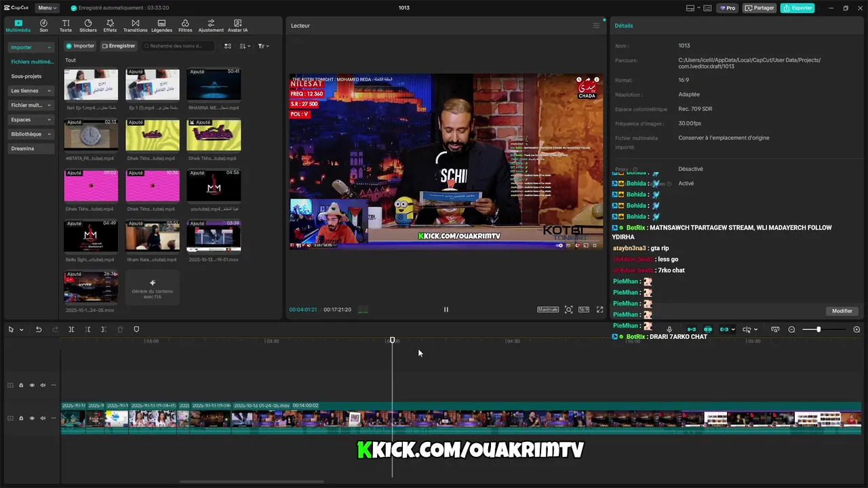Switch media grid view layout
Screen dimensions: 868x488
point(228,46)
